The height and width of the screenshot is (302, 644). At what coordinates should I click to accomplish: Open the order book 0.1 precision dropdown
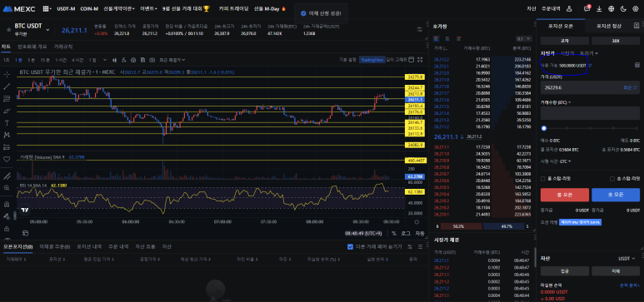coord(524,38)
